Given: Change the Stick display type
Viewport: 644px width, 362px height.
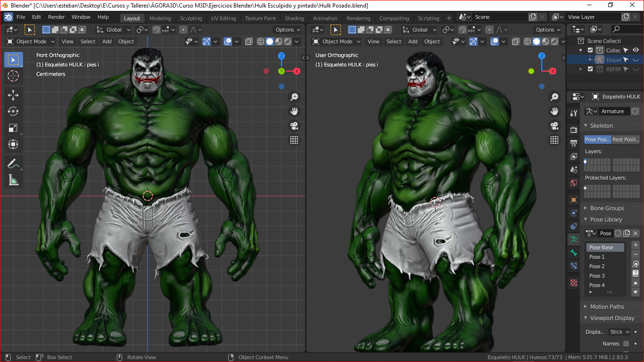Looking at the screenshot, I should pyautogui.click(x=619, y=331).
